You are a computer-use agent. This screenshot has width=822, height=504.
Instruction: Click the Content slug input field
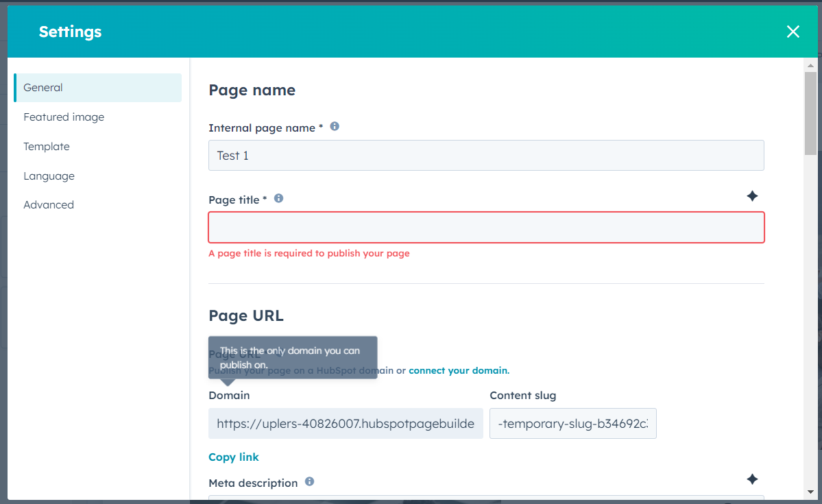pos(573,423)
